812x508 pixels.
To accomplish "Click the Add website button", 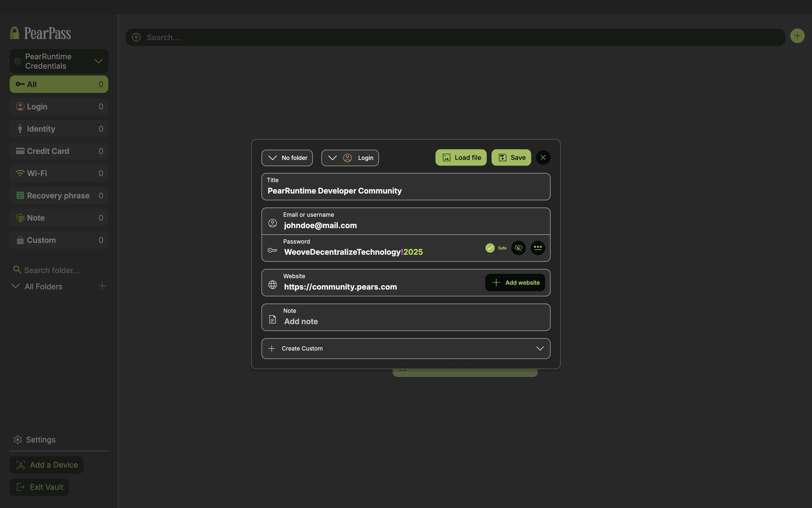I will coord(515,283).
